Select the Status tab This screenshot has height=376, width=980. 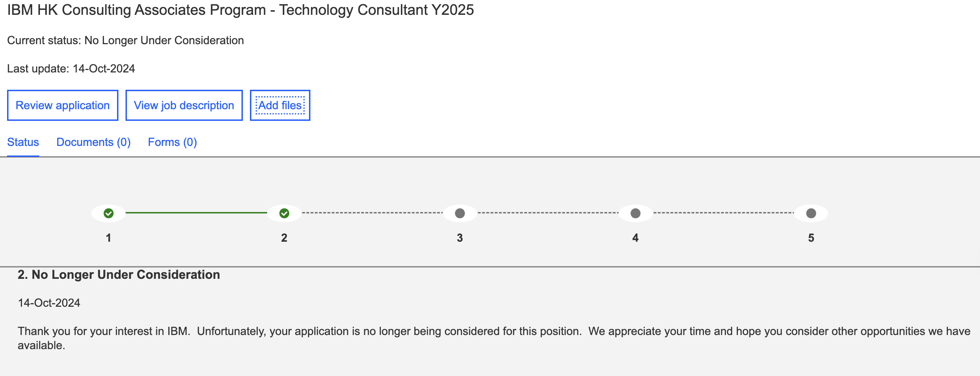(x=22, y=142)
